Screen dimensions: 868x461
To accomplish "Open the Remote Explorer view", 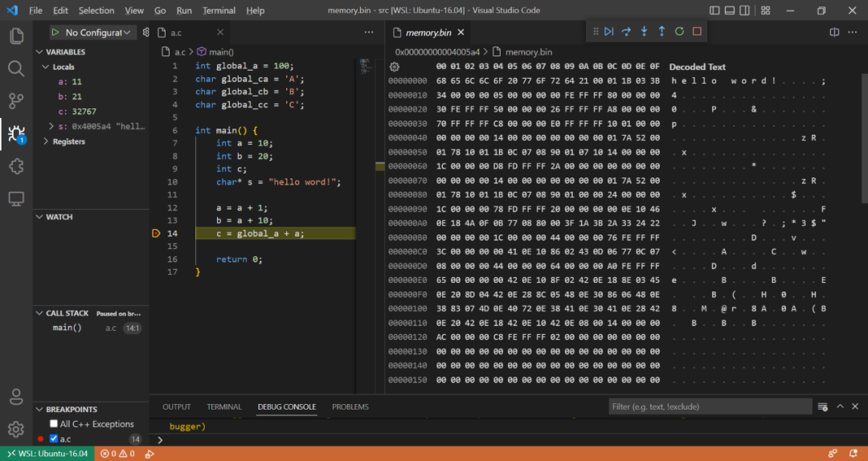I will tap(16, 199).
